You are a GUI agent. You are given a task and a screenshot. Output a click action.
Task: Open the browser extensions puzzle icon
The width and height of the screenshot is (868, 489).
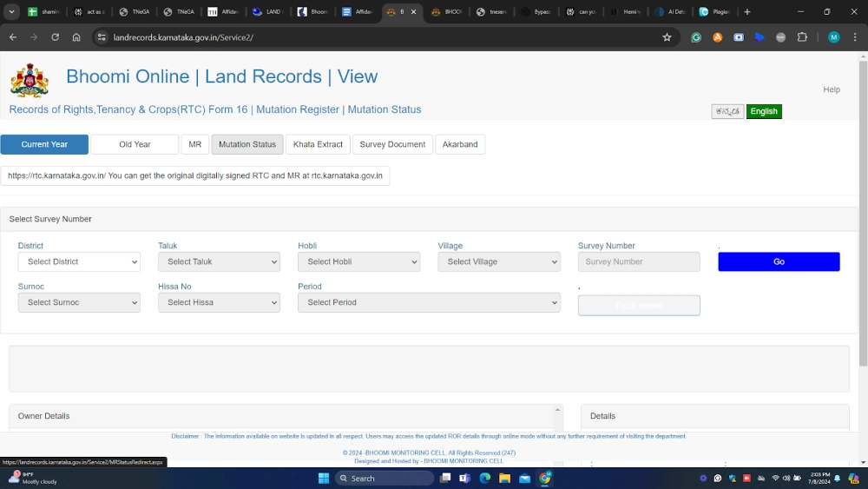802,37
